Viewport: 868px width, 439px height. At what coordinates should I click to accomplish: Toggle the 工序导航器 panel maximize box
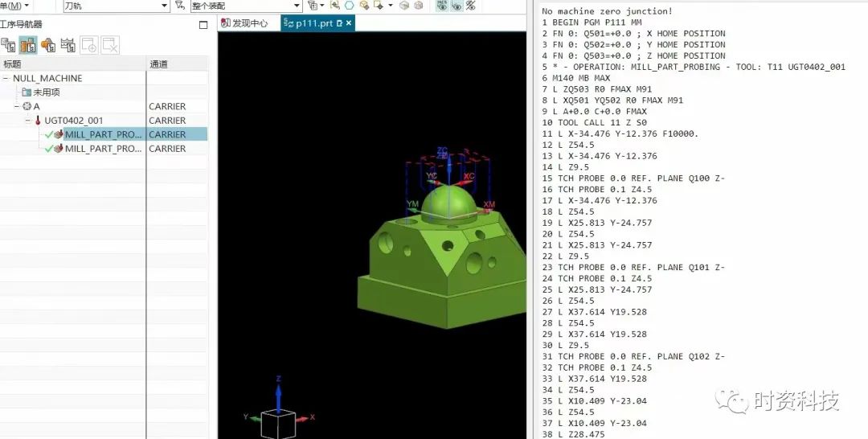point(203,24)
